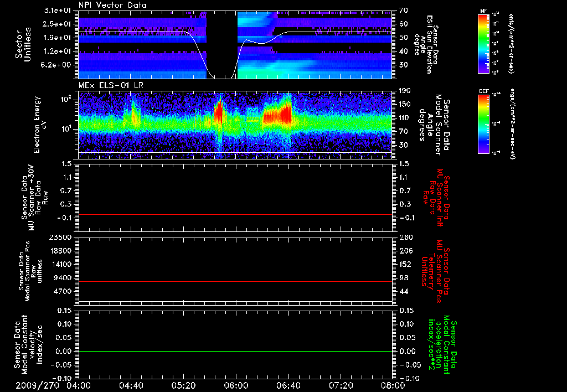Click the 1.9e+01 sector tick label
567x392 pixels.
[58, 38]
